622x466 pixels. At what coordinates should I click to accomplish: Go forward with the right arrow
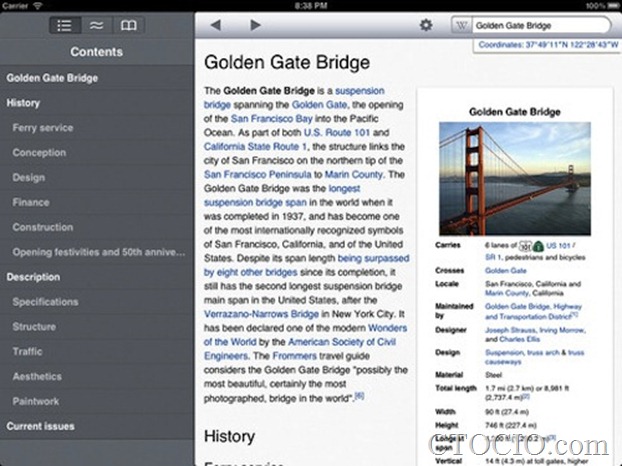pyautogui.click(x=255, y=25)
